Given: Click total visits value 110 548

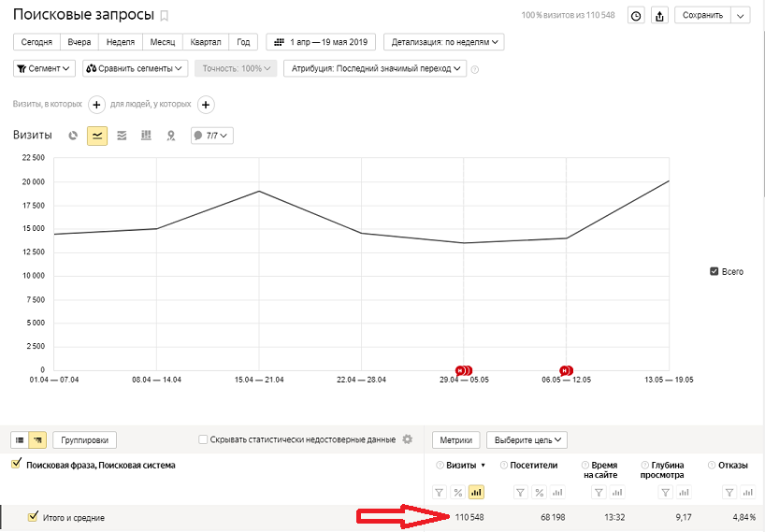Looking at the screenshot, I should coord(469,517).
